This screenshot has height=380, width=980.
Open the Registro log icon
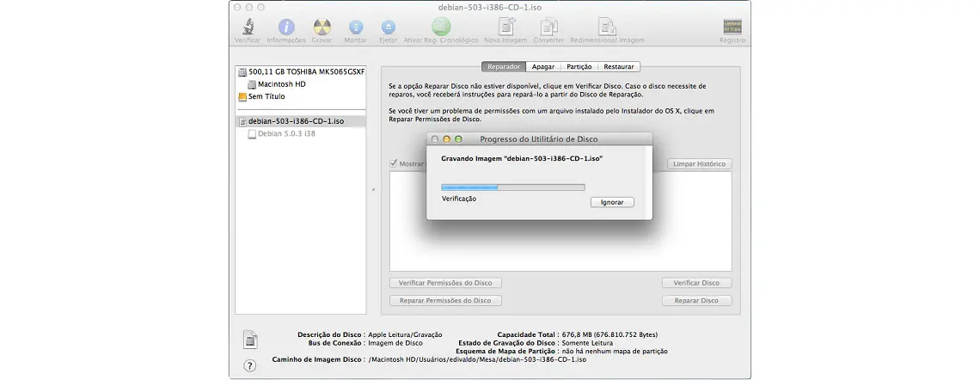click(732, 27)
